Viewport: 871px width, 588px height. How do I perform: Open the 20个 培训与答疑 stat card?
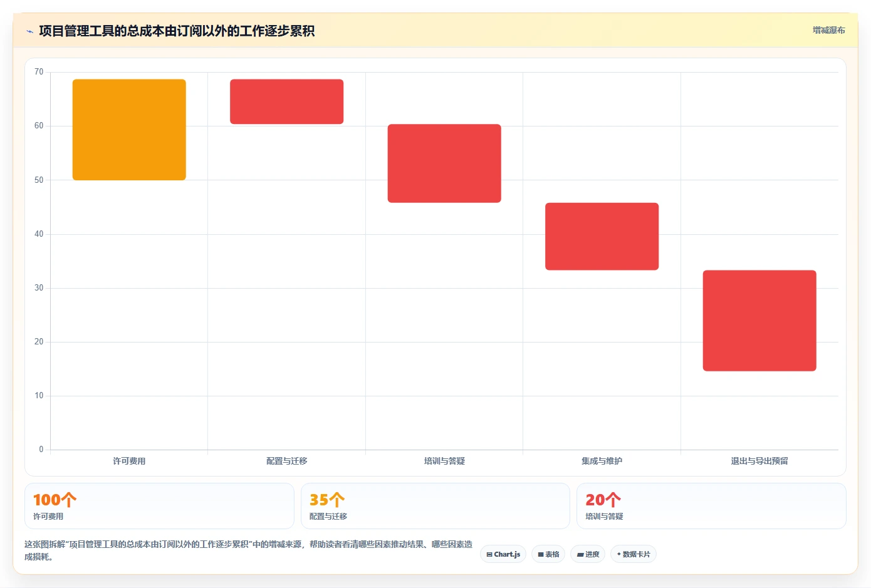pyautogui.click(x=711, y=506)
